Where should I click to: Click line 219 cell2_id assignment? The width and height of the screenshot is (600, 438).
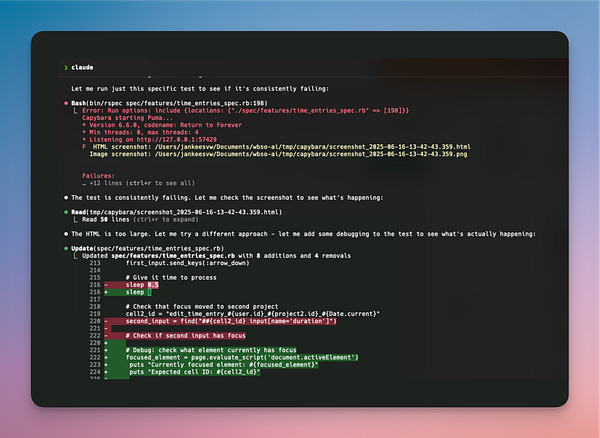(x=253, y=314)
